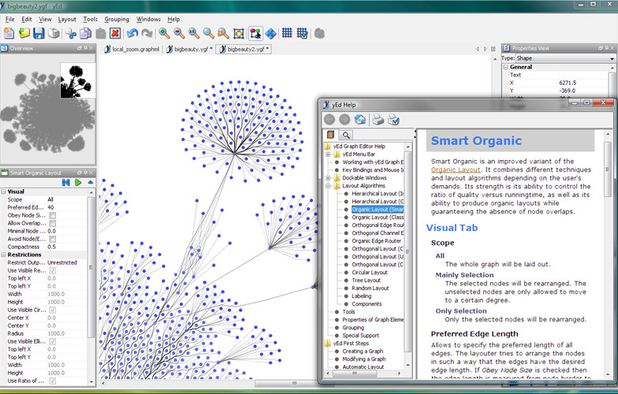Switch to the bigbeauty.ygf tab
The height and width of the screenshot is (394, 618).
pos(190,49)
